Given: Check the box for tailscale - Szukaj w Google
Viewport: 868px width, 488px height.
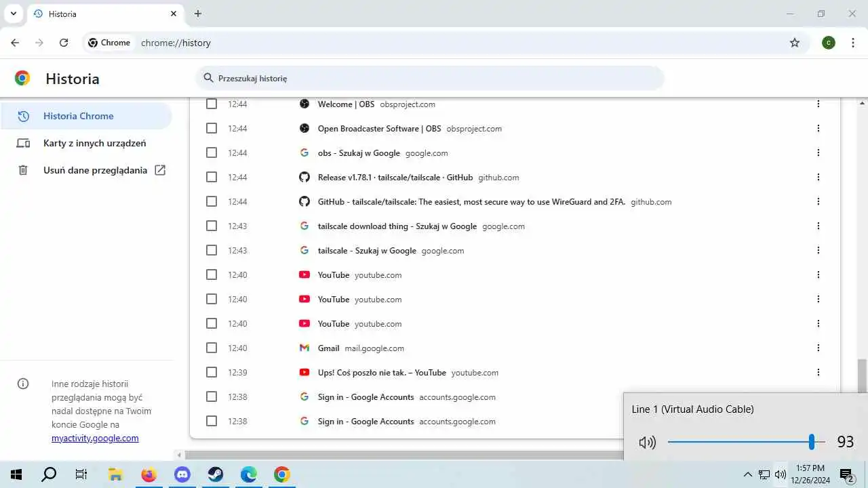Looking at the screenshot, I should click(212, 250).
